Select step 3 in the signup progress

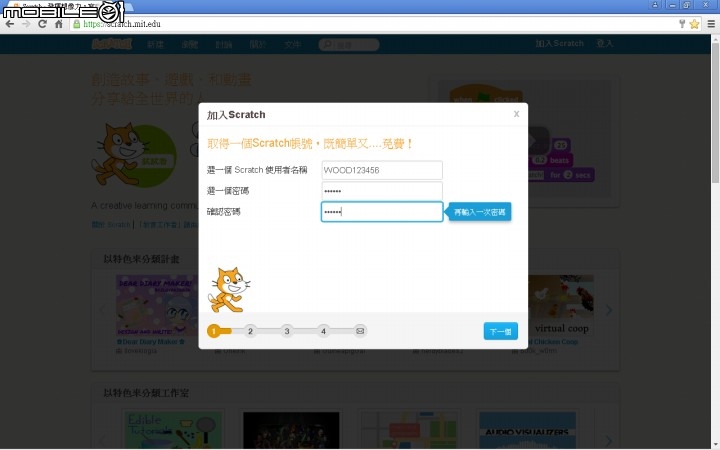[x=287, y=331]
